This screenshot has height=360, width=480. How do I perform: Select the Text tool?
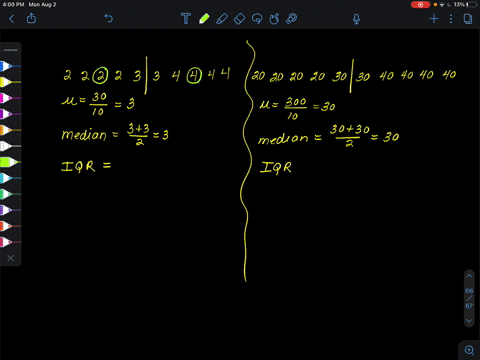(186, 19)
